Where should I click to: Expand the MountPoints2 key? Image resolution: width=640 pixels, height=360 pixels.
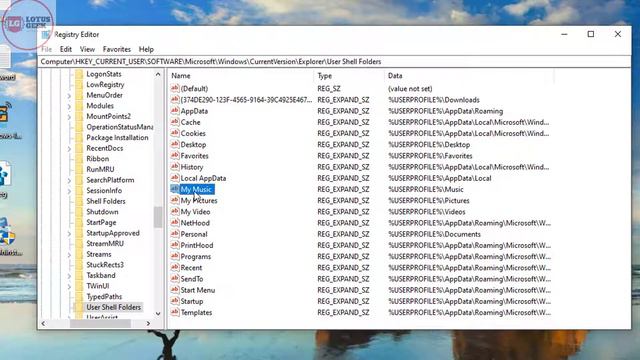tap(69, 117)
